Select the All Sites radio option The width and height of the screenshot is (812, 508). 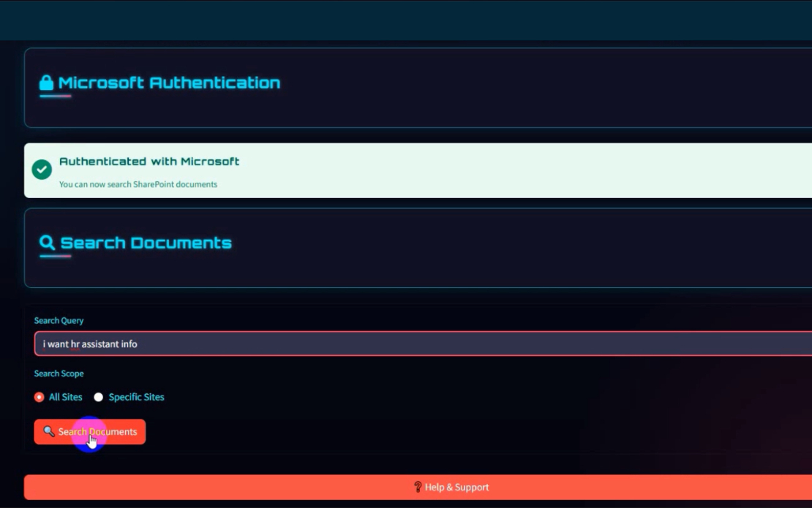tap(40, 397)
